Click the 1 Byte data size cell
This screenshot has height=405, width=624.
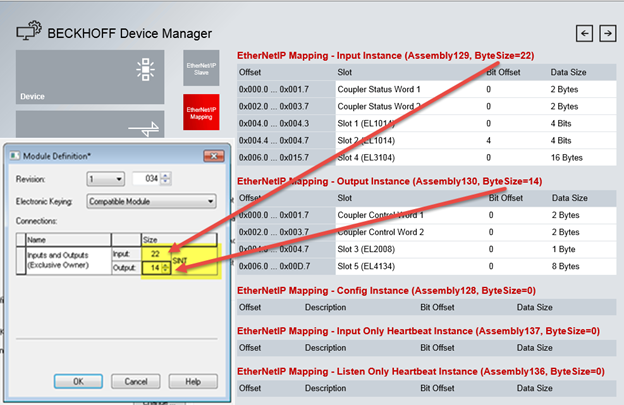563,249
